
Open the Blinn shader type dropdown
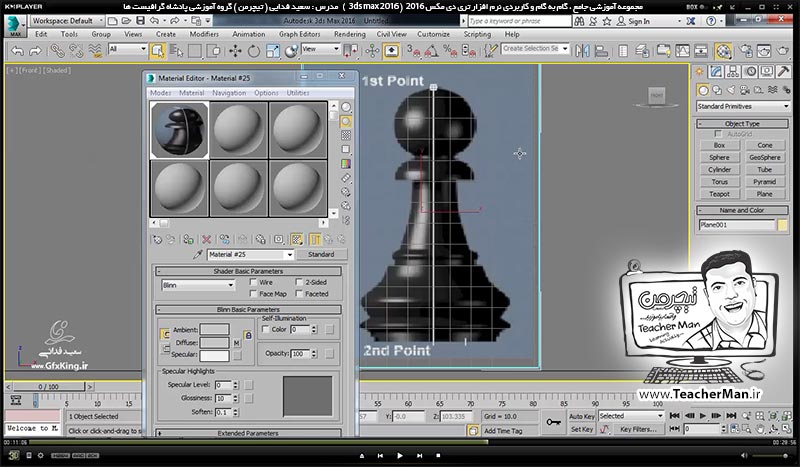pyautogui.click(x=198, y=285)
